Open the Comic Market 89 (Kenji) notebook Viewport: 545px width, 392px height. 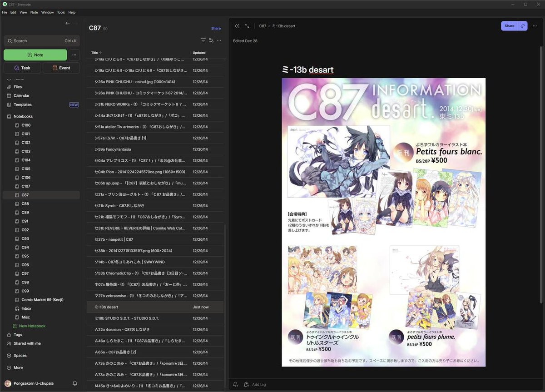coord(42,300)
